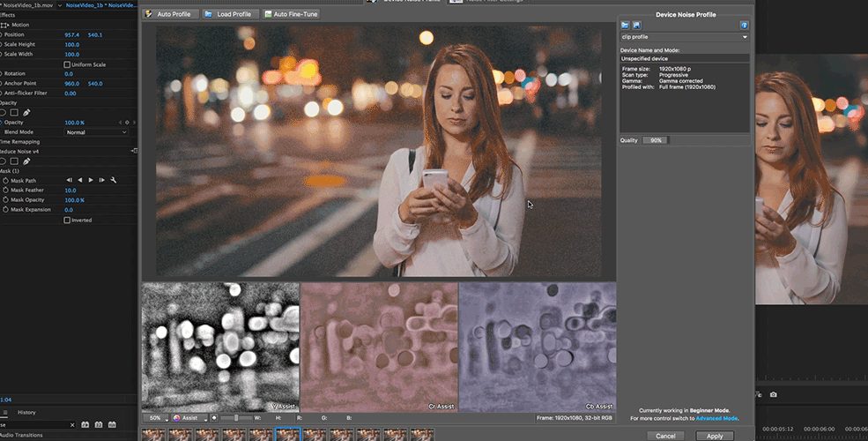Toggle Mask Opacity stopwatch animation
The height and width of the screenshot is (441, 868).
pyautogui.click(x=5, y=200)
